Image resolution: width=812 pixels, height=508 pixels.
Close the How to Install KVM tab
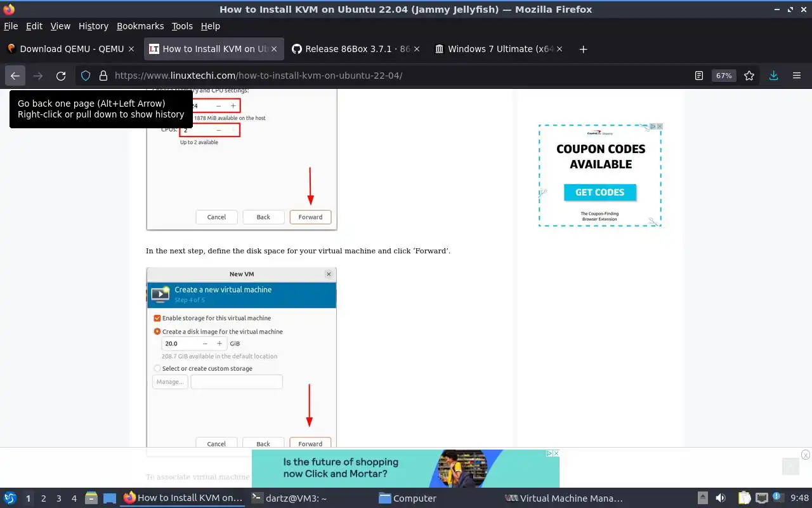pos(274,49)
